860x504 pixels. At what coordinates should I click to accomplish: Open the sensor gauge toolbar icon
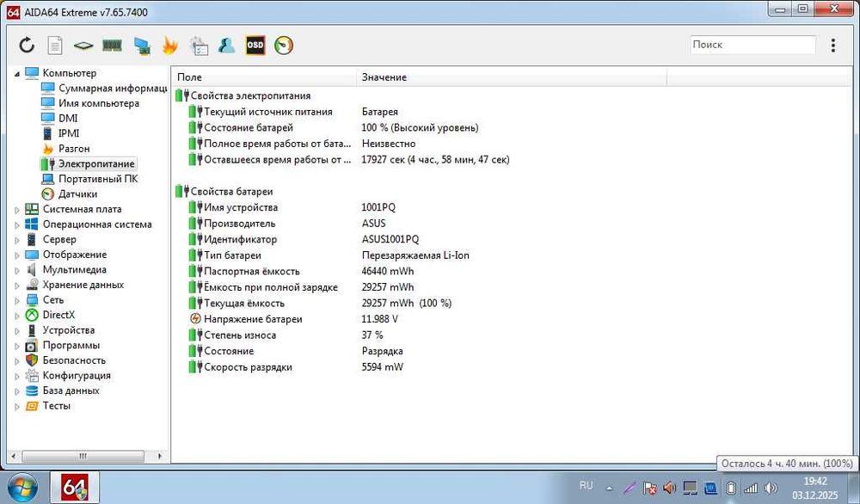284,45
